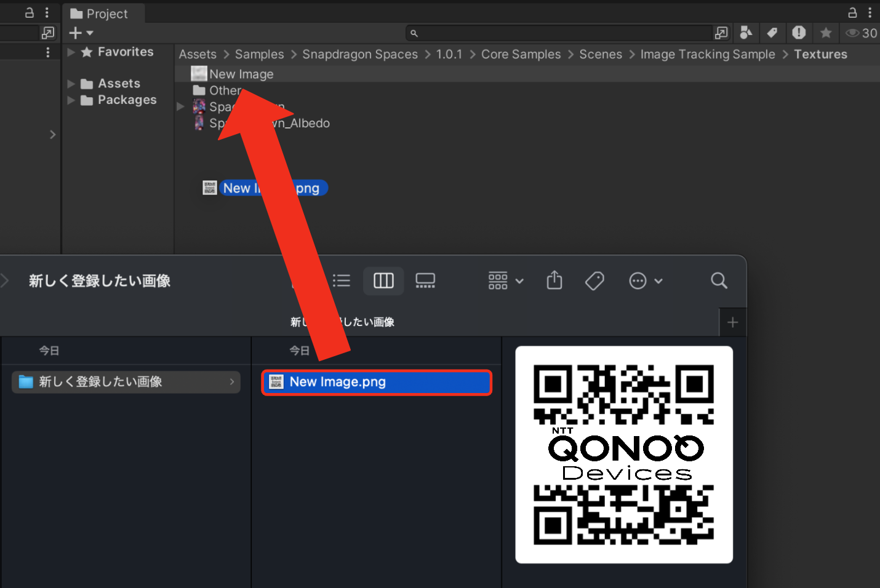Expand the Assets folder tree
This screenshot has height=588, width=880.
pos(71,84)
